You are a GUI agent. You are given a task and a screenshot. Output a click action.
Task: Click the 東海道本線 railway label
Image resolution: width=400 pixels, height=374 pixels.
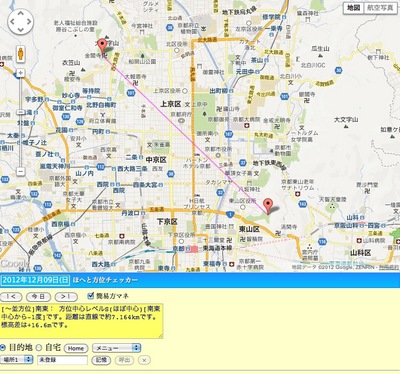pyautogui.click(x=218, y=248)
